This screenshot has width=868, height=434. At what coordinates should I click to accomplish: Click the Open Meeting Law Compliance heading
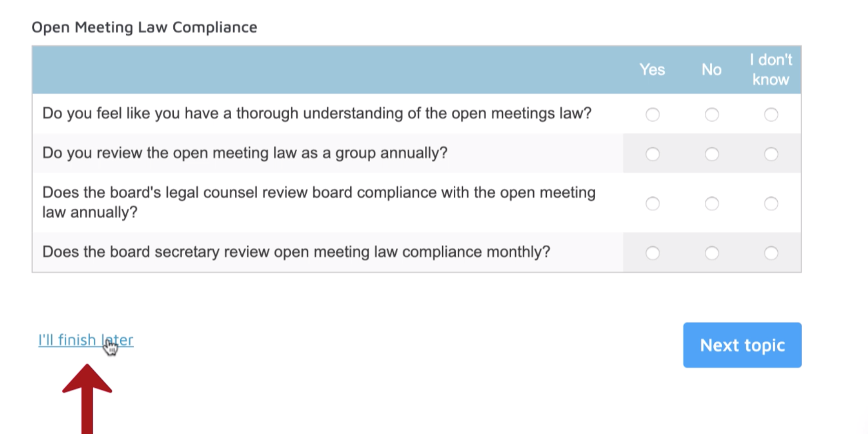point(144,27)
